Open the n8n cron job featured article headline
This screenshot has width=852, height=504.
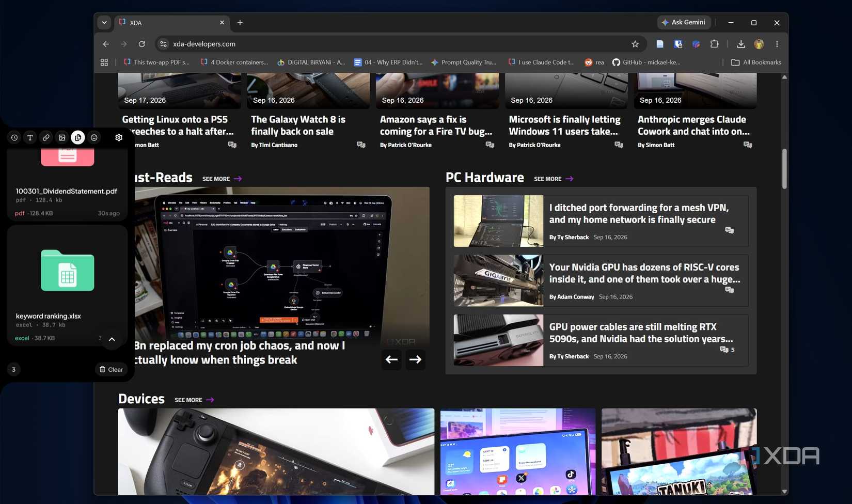(240, 353)
